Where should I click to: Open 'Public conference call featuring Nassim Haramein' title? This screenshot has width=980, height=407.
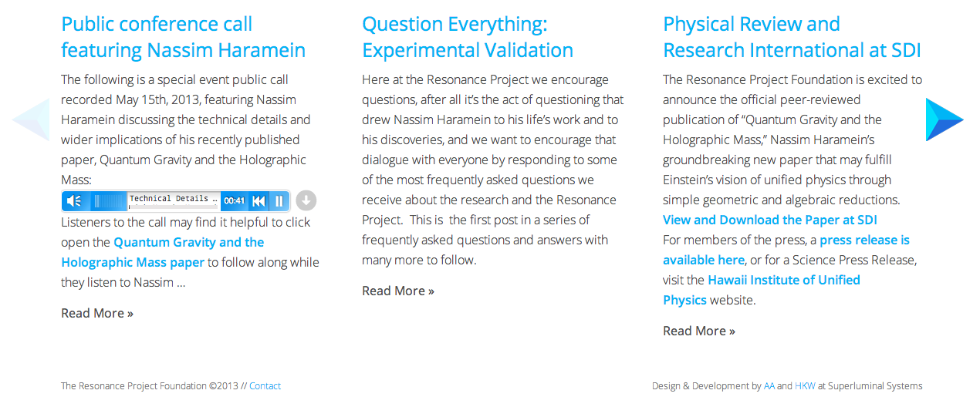pos(183,37)
